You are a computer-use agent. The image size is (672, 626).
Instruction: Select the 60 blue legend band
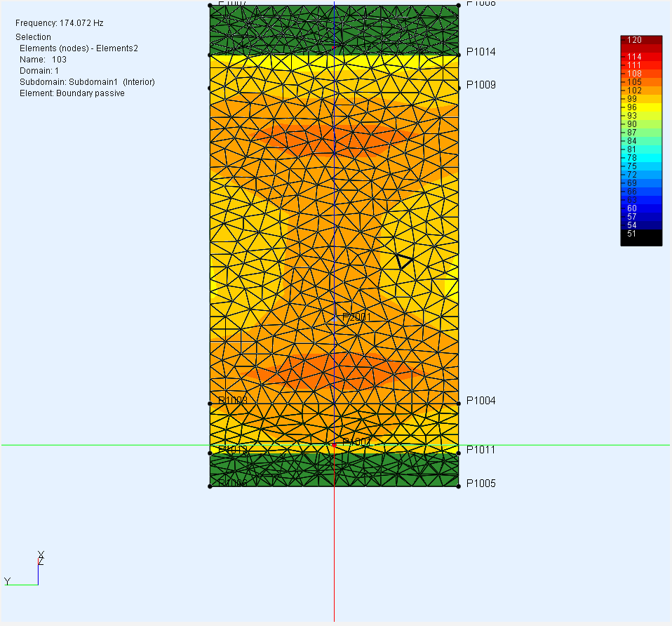point(640,208)
